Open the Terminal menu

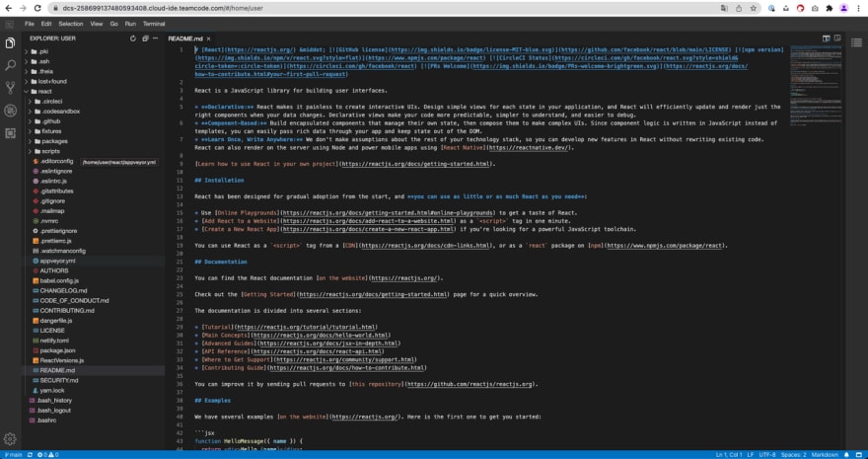click(x=154, y=24)
